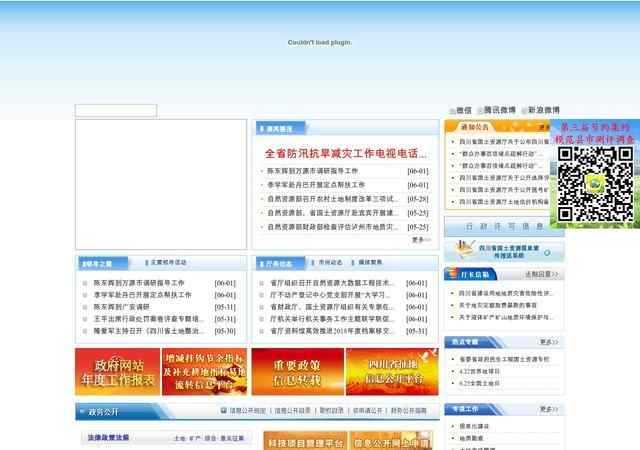Open the item 厅不动产登记中心党支部开展

(330, 295)
